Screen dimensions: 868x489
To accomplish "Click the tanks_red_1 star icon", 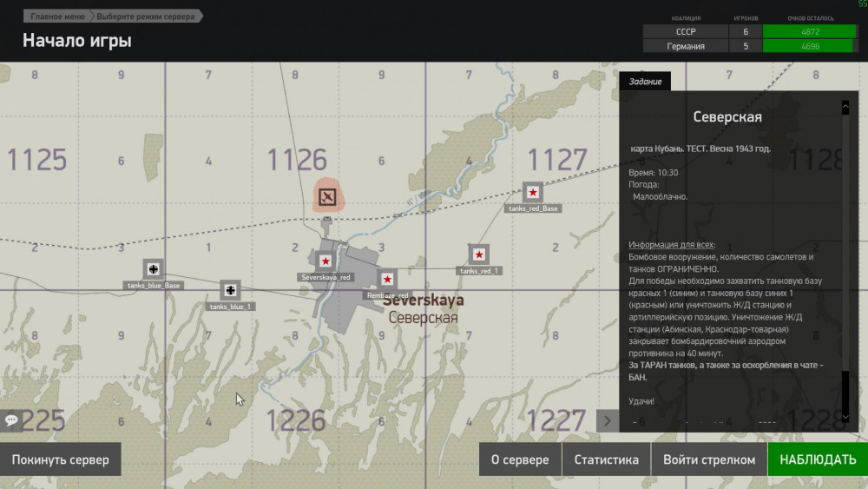I will 478,254.
